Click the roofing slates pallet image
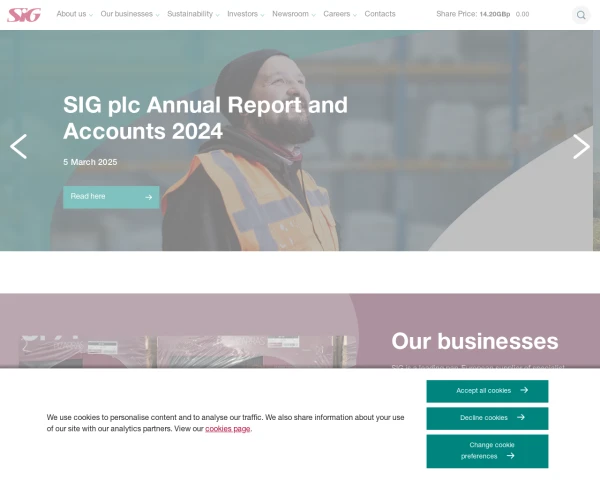This screenshot has width=600, height=480. (188, 352)
